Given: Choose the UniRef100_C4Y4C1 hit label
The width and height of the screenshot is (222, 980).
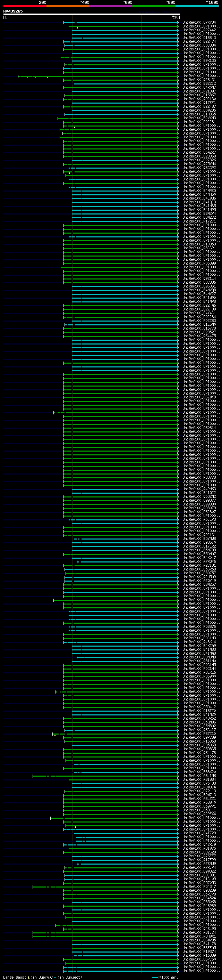Looking at the screenshot, I should [199, 313].
